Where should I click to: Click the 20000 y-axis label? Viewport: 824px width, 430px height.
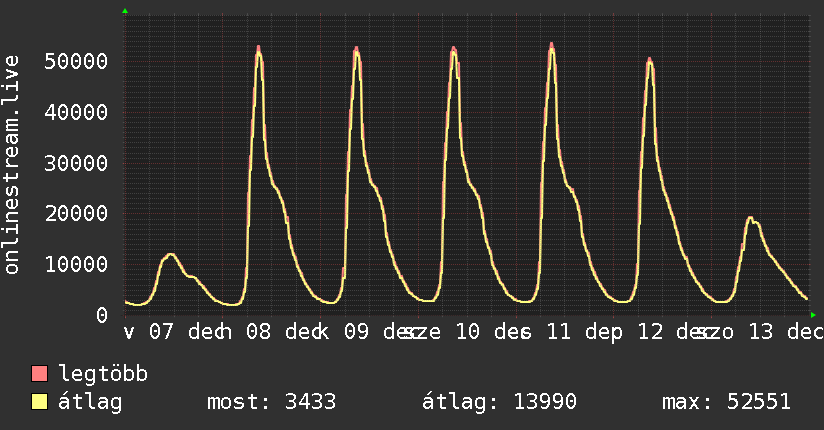click(x=76, y=213)
